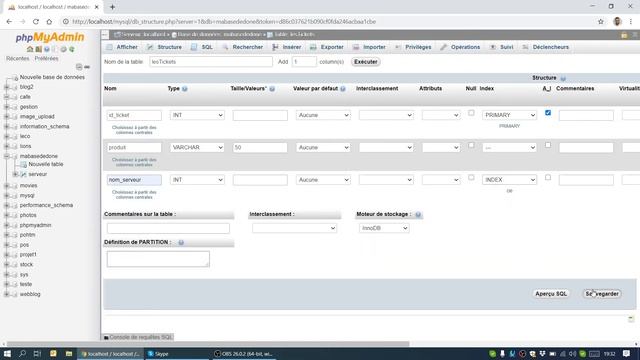This screenshot has height=360, width=640.
Task: Click the Valeur par défaut help icon
Action: point(343,89)
